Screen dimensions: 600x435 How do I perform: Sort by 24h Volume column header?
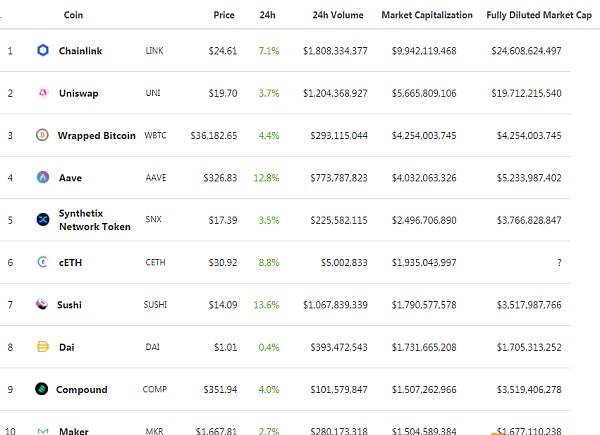[338, 15]
